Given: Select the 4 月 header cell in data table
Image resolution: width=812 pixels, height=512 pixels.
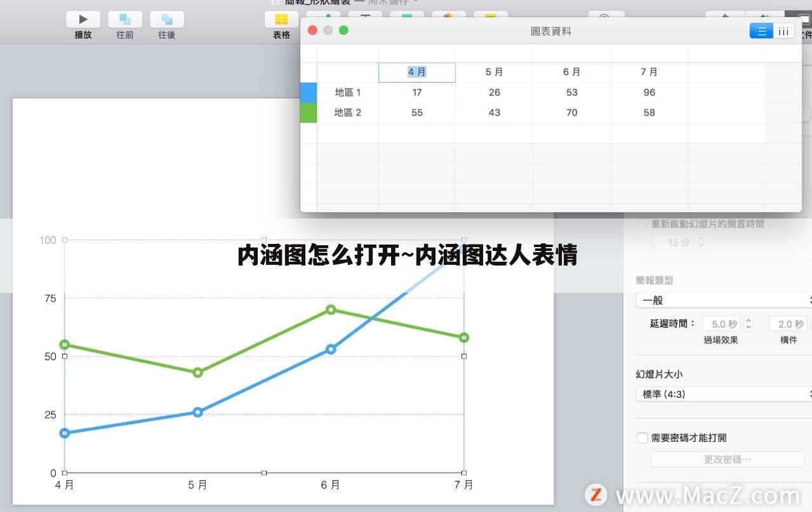Looking at the screenshot, I should [x=417, y=72].
